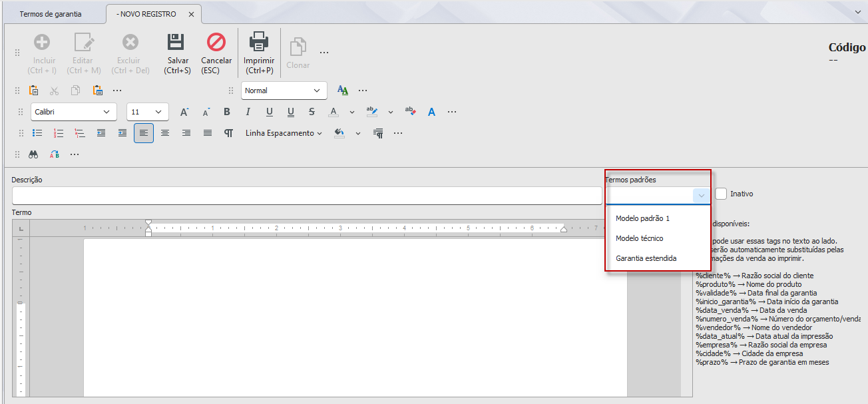Click into the Descrição text field
868x404 pixels.
(x=307, y=196)
